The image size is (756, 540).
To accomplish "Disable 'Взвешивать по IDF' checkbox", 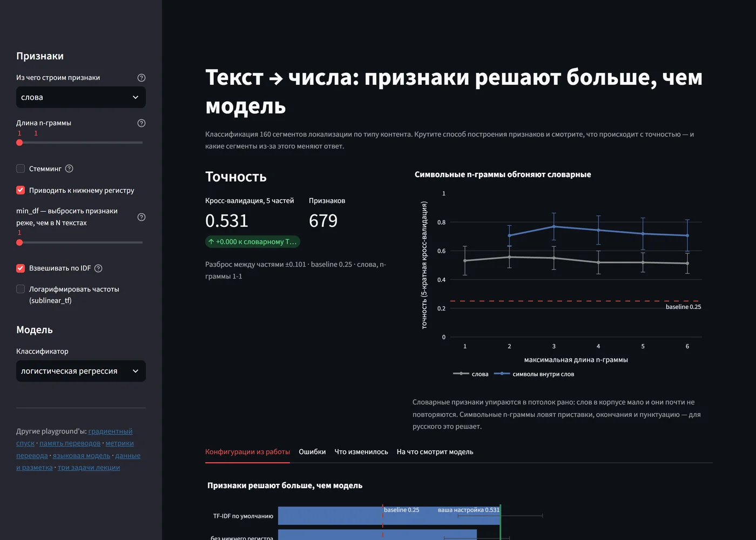I will pos(21,268).
